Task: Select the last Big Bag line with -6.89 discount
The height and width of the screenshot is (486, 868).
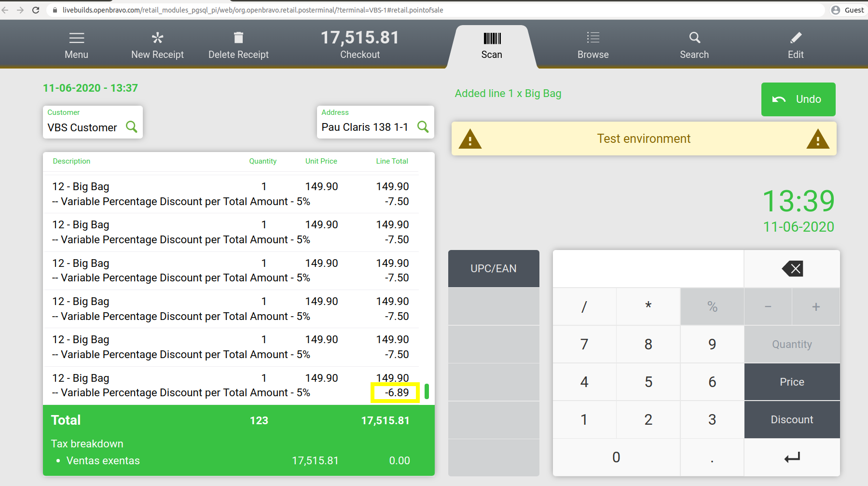Action: coord(231,386)
